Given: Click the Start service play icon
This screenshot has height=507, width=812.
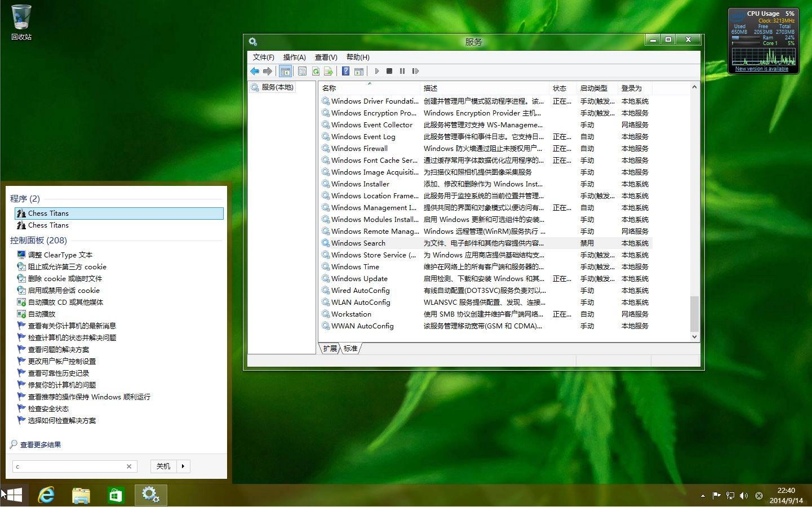Looking at the screenshot, I should pyautogui.click(x=377, y=71).
